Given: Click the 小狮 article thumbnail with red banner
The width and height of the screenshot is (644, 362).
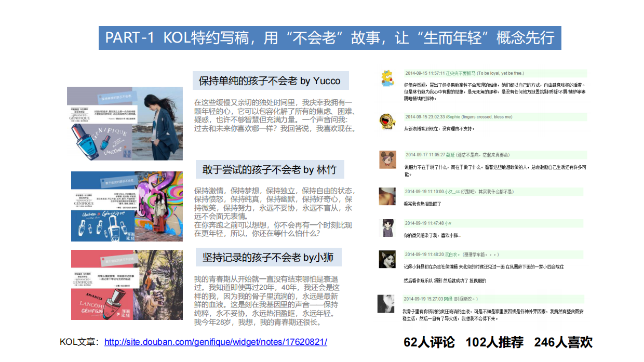Looking at the screenshot, I should (127, 285).
